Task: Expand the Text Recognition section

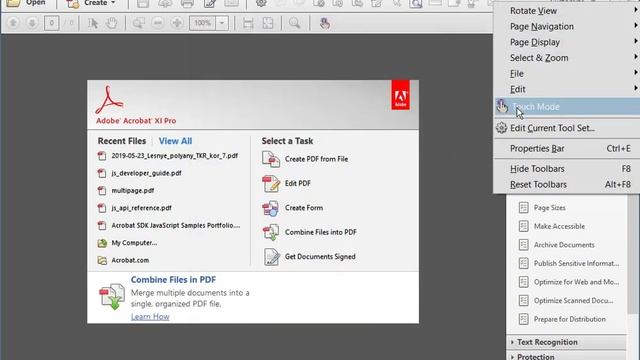Action: [567, 342]
